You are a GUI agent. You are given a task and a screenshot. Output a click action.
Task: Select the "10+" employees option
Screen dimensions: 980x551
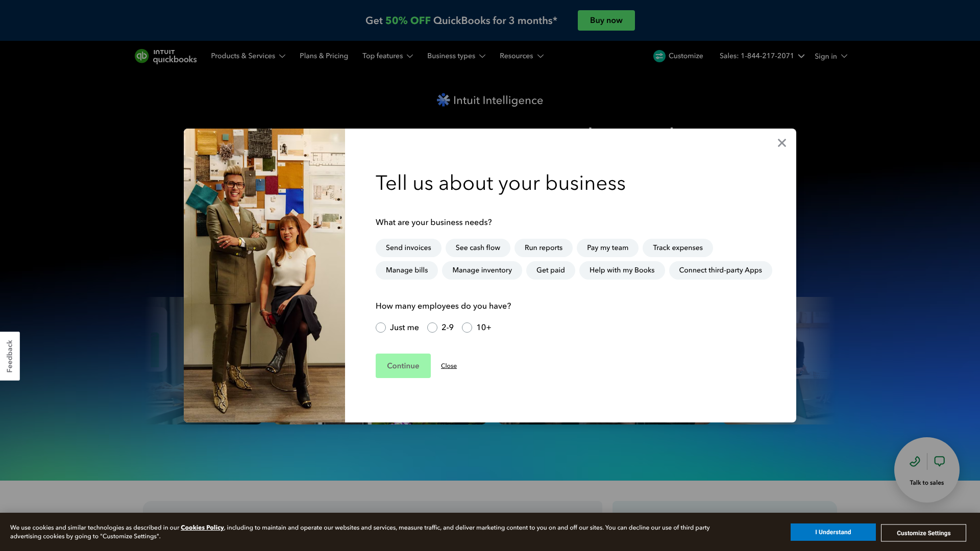[467, 327]
